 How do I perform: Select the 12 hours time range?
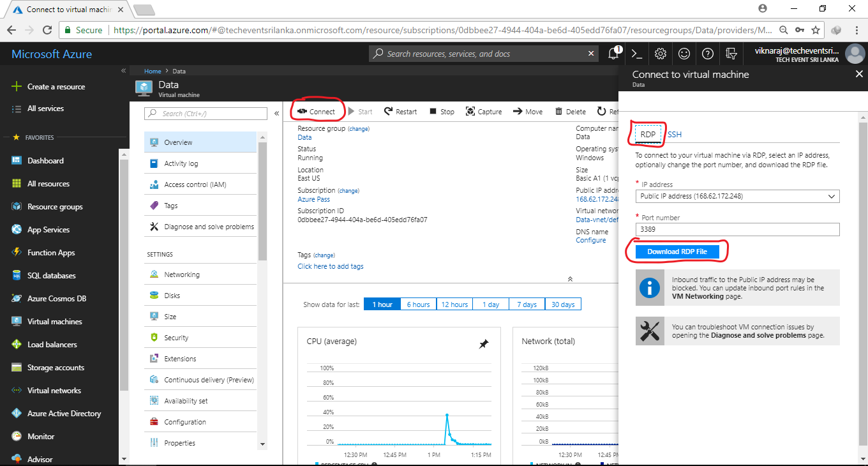coord(454,304)
